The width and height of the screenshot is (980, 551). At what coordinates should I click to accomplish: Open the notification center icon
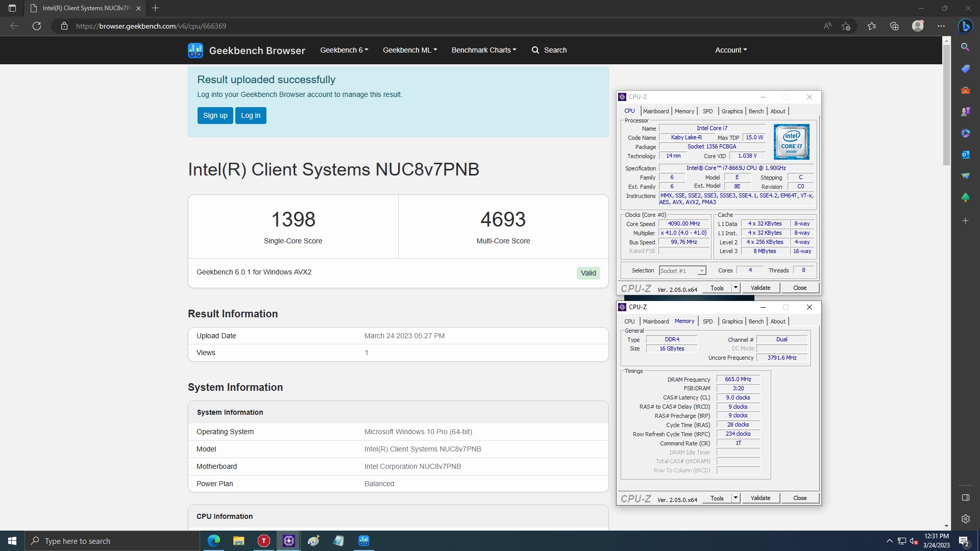click(964, 541)
